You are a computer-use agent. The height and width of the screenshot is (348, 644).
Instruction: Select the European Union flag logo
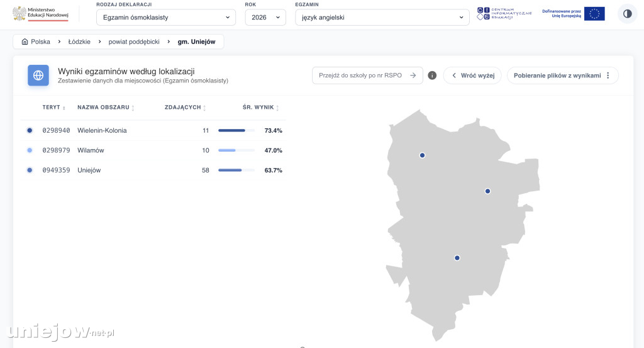tap(594, 14)
